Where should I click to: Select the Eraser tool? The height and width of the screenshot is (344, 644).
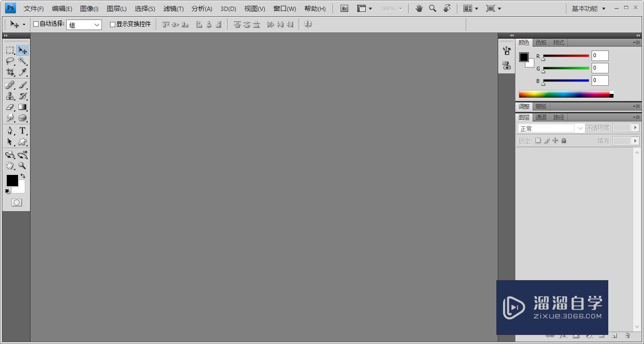tap(10, 107)
